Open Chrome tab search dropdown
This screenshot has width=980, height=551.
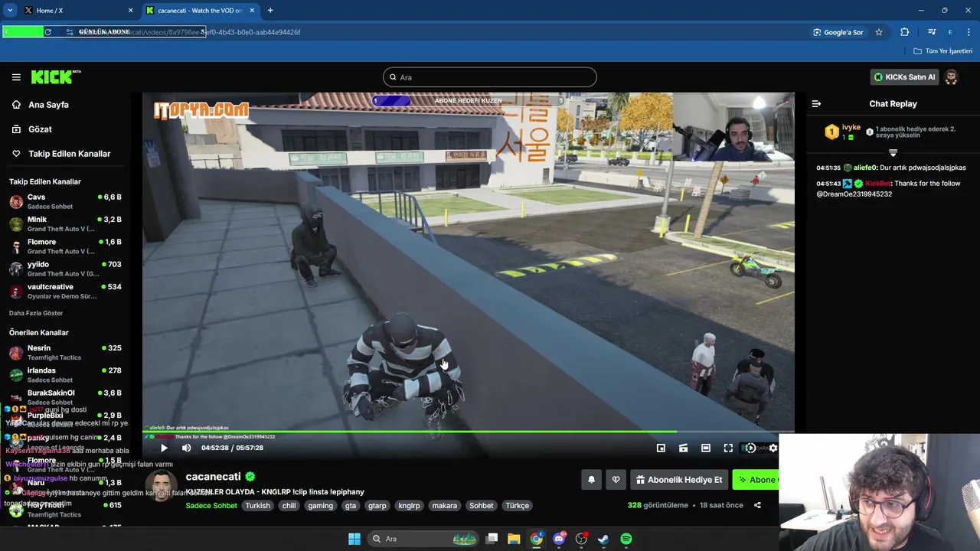click(10, 11)
